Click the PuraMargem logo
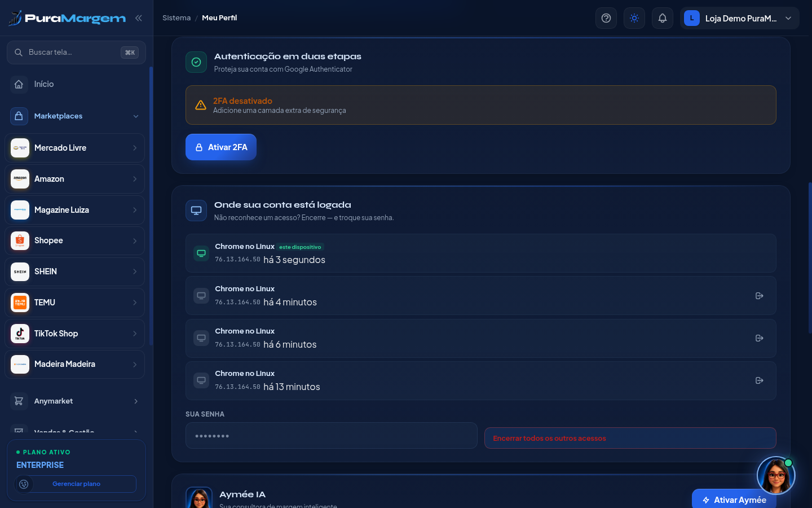Screen dimensions: 812x508 pos(67,18)
